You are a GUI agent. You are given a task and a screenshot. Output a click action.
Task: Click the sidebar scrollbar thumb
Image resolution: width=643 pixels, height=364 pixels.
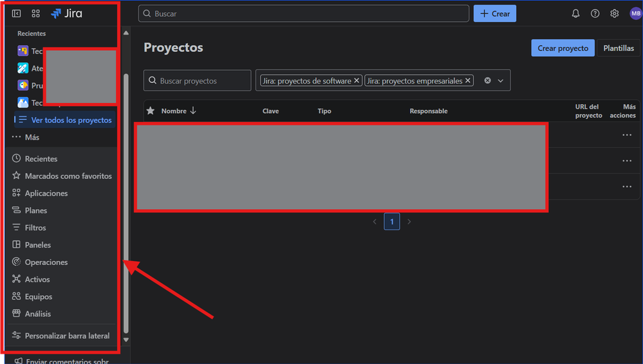pyautogui.click(x=126, y=203)
